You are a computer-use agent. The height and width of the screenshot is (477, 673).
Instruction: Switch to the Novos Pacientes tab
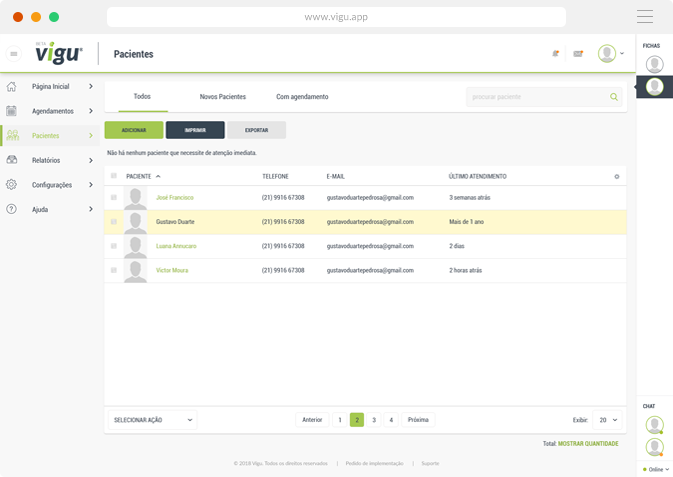[x=222, y=97]
